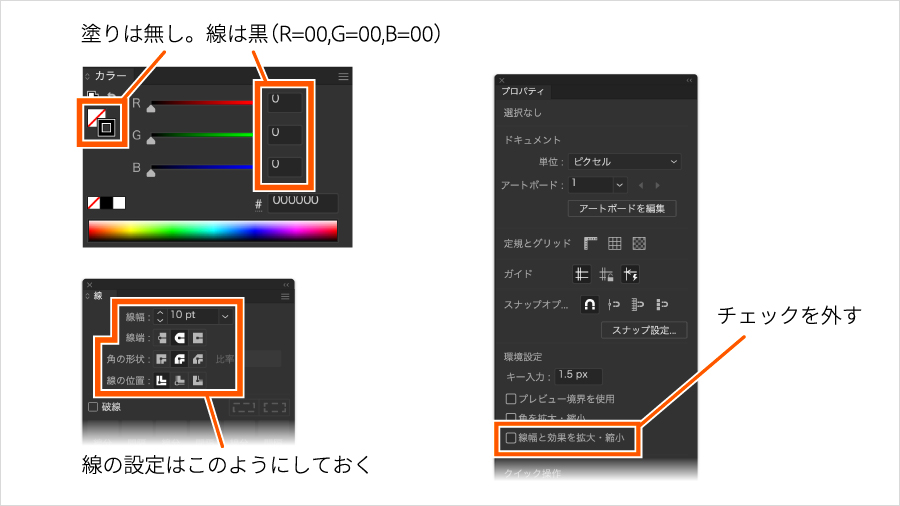Select round cap icon in 線端 row
This screenshot has height=506, width=900.
click(180, 338)
